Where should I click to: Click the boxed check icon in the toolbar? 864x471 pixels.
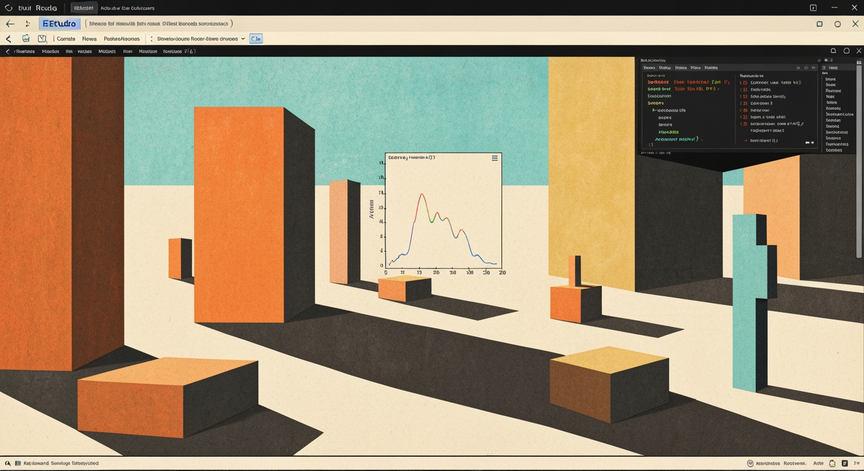point(42,39)
